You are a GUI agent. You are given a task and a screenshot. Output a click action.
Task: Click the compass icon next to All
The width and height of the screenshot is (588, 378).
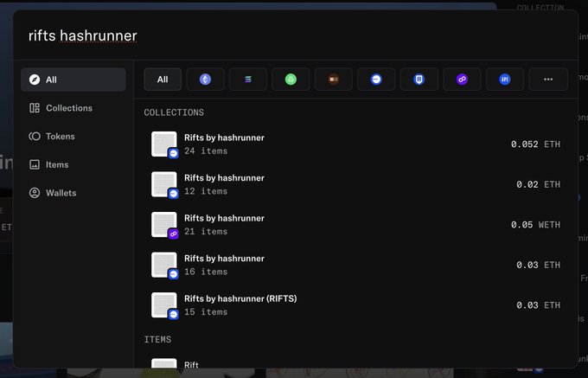[x=35, y=80]
